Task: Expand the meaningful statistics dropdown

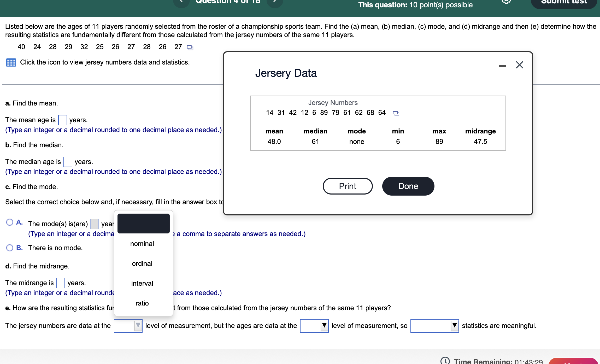Action: (434, 326)
